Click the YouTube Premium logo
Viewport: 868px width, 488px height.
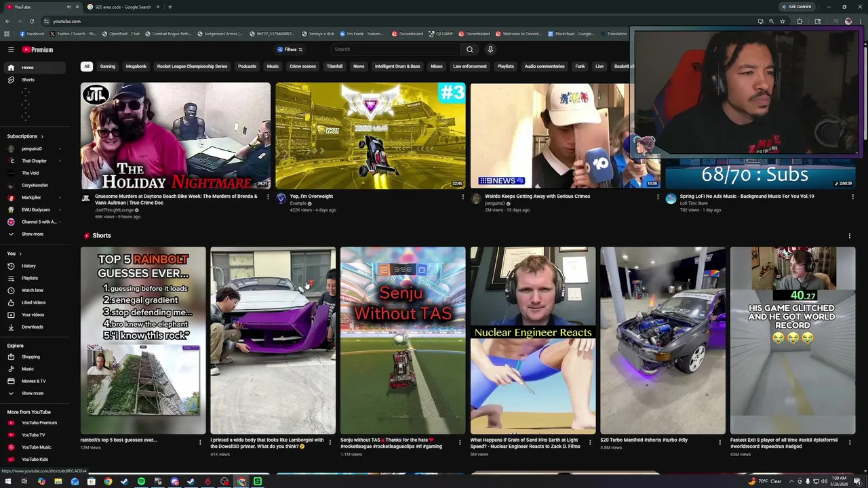point(37,49)
